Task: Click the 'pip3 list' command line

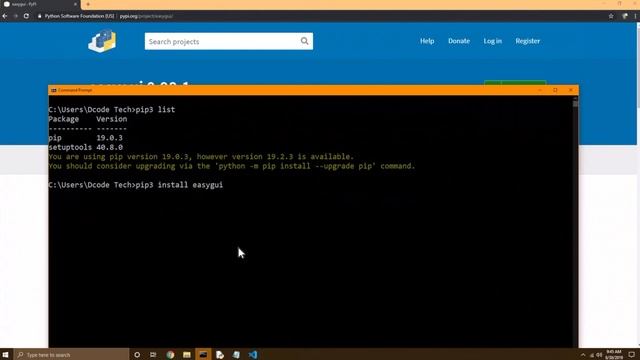Action: (111, 109)
